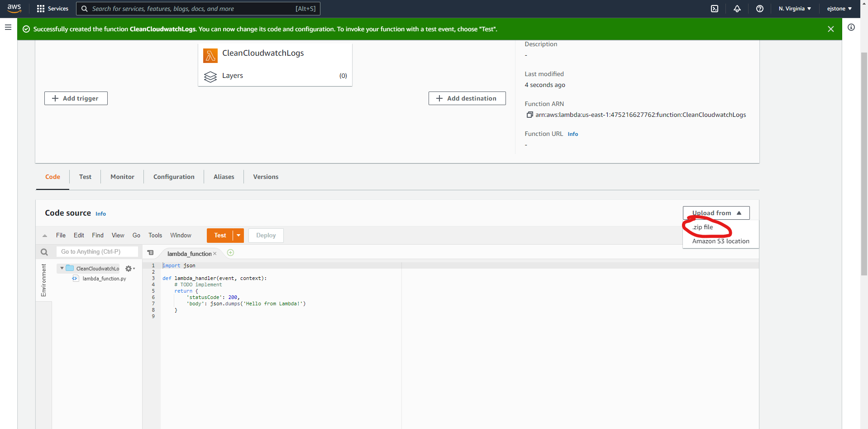Screen dimensions: 868x429
Task: Copy the function ARN
Action: [529, 115]
